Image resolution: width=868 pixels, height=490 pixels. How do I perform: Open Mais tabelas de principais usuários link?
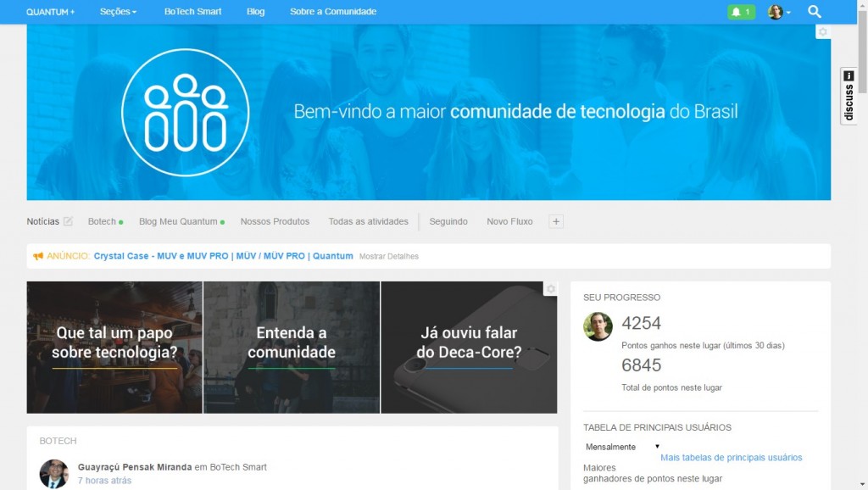click(731, 458)
